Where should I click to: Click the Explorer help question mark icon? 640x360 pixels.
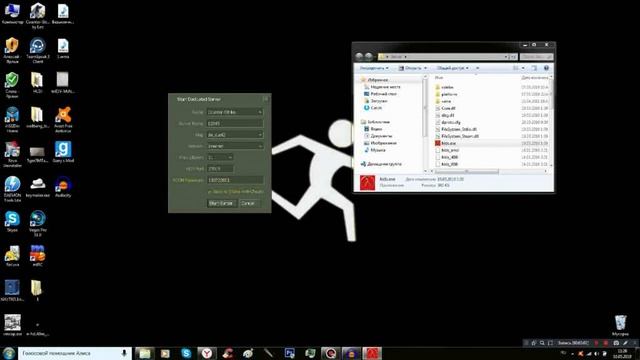pos(547,68)
